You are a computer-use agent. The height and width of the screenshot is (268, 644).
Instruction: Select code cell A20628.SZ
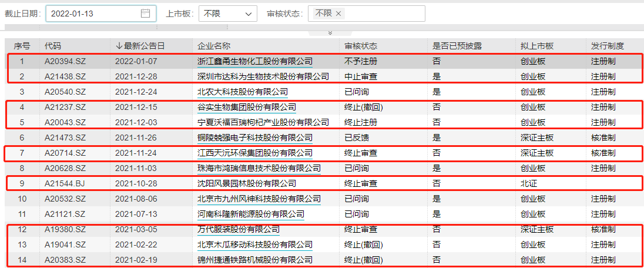65,168
